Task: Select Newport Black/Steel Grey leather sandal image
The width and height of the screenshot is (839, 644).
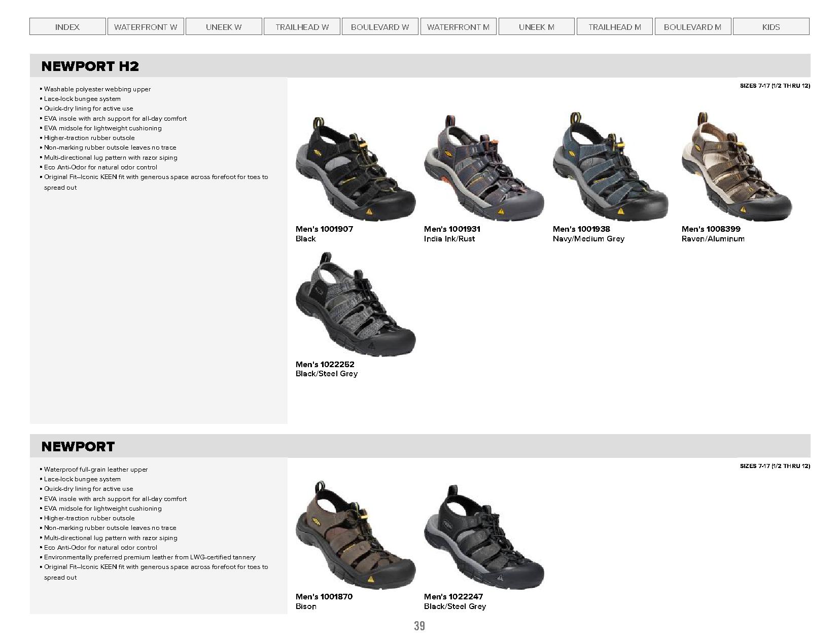Action: click(x=484, y=538)
